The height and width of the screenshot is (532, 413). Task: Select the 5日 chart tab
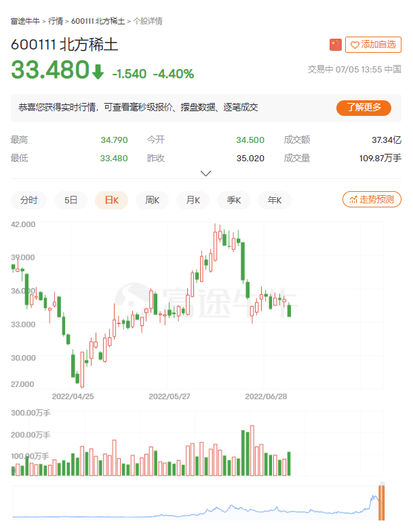(71, 200)
